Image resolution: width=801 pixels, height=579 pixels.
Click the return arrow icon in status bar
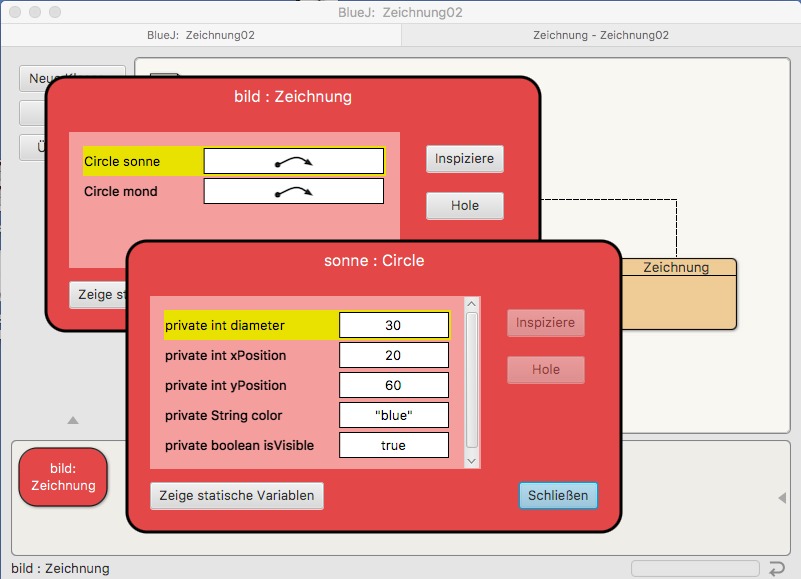777,569
